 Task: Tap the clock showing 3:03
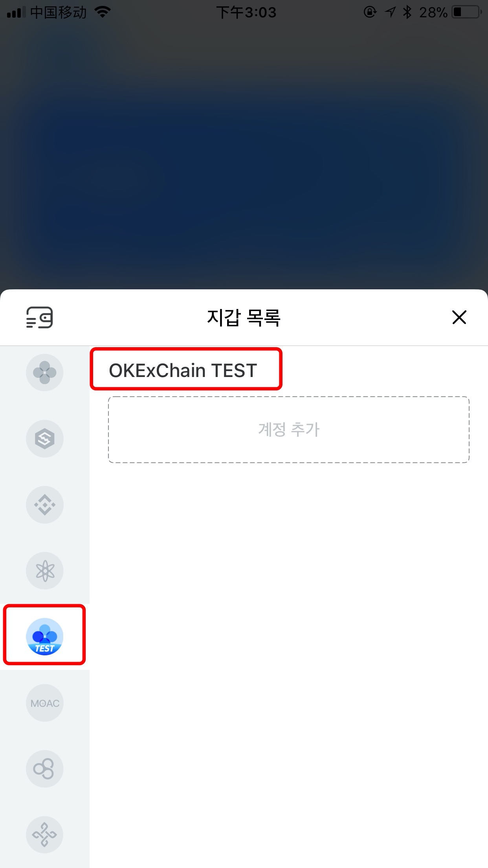pos(246,12)
